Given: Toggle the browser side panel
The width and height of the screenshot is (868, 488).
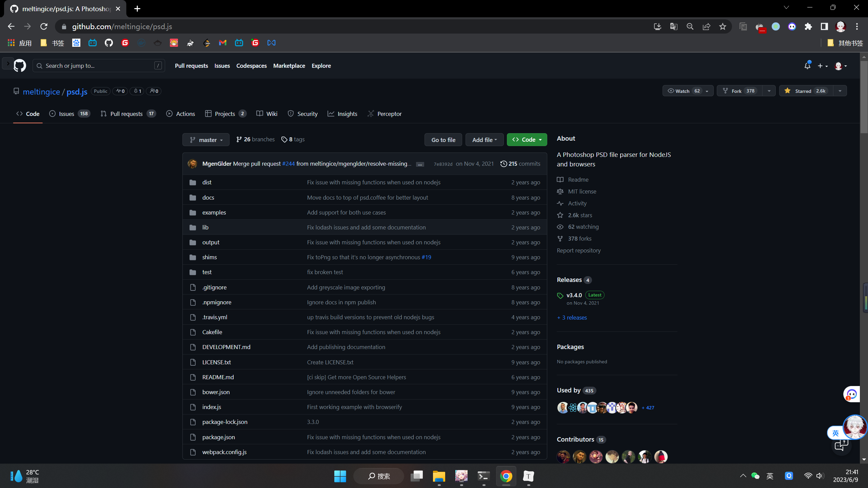Looking at the screenshot, I should click(x=824, y=26).
